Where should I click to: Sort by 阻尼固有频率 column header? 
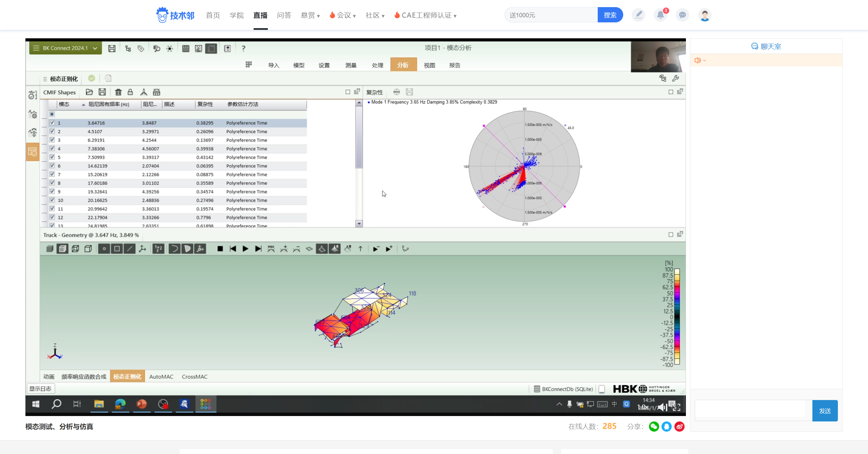(108, 104)
